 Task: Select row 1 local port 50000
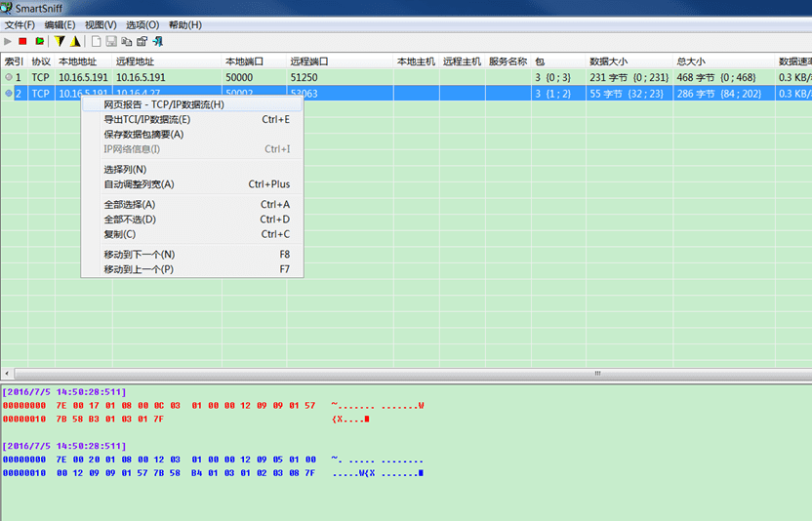239,78
